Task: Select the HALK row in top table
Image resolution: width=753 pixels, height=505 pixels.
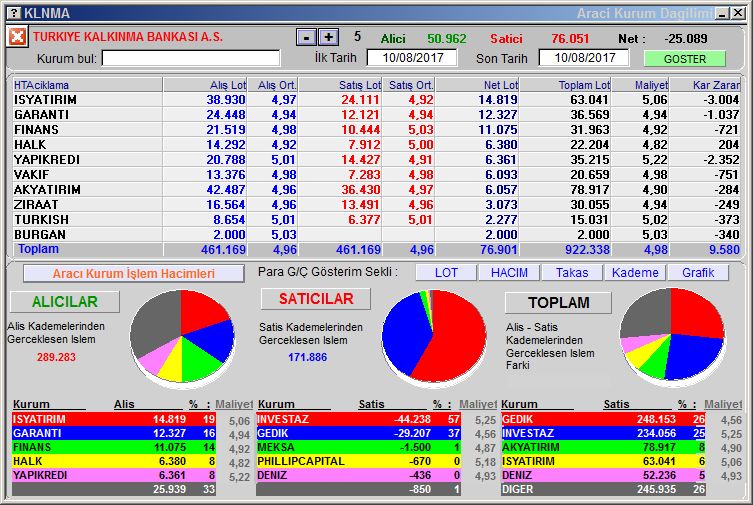Action: 376,144
